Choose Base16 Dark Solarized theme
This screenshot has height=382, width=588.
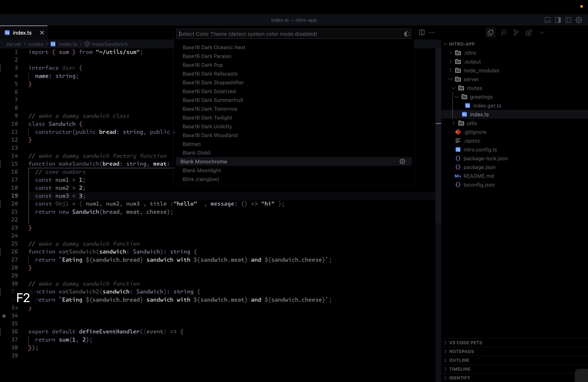click(294, 91)
